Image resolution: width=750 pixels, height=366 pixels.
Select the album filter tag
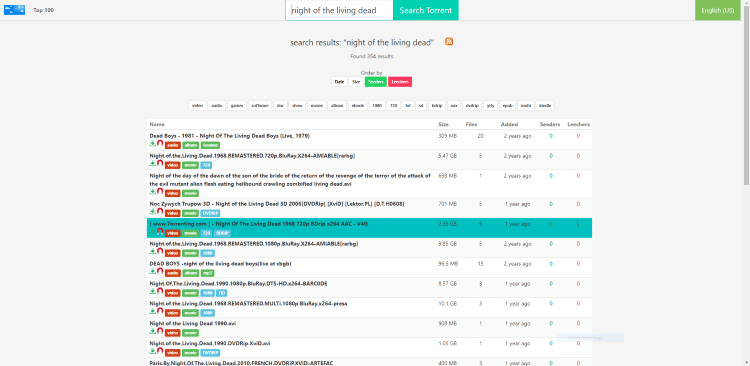(337, 105)
